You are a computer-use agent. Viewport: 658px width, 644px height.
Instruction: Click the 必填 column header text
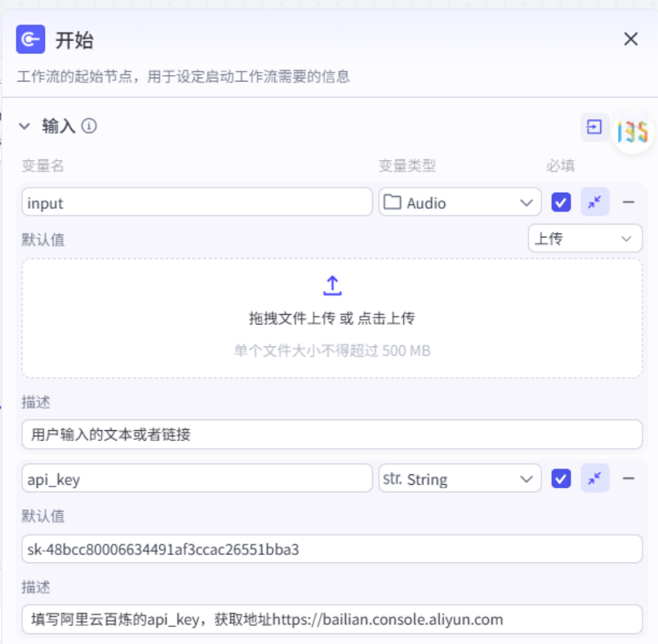[x=560, y=166]
